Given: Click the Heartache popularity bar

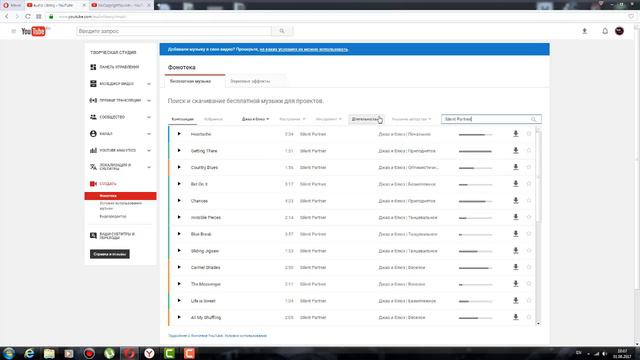Looking at the screenshot, I should [476, 134].
